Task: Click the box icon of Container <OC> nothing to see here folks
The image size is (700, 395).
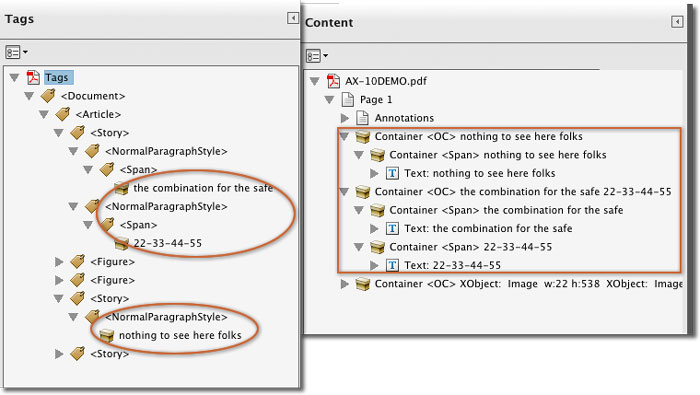Action: tap(362, 137)
